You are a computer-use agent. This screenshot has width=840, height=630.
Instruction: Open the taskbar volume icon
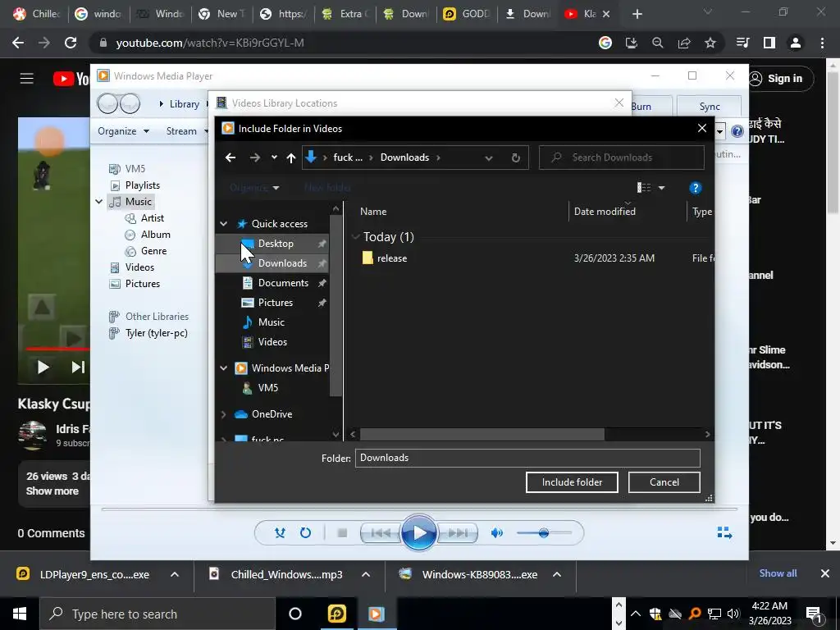[733, 614]
